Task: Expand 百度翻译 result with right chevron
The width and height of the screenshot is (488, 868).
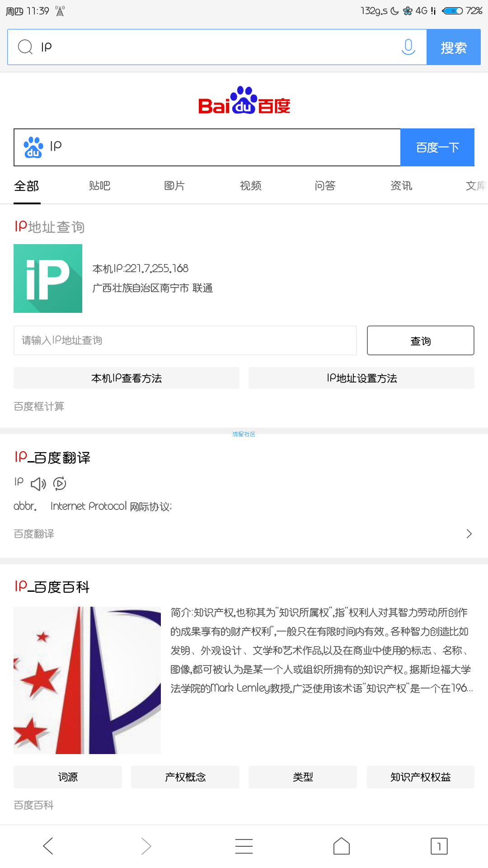Action: (469, 534)
